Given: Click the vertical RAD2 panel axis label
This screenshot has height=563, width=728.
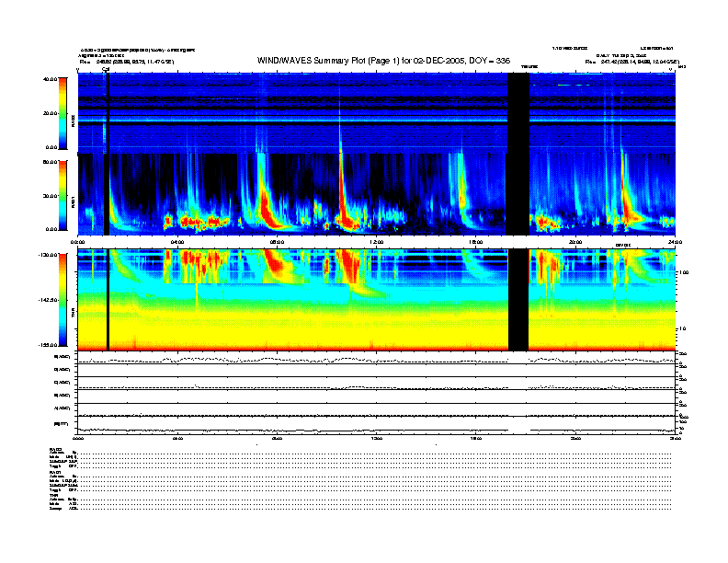Looking at the screenshot, I should tap(73, 121).
